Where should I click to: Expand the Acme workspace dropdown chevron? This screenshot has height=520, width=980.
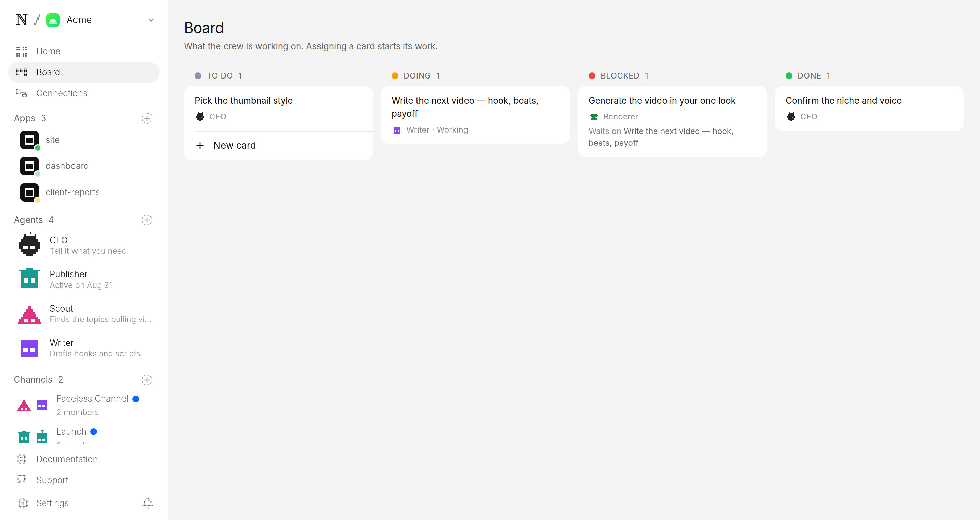tap(151, 20)
